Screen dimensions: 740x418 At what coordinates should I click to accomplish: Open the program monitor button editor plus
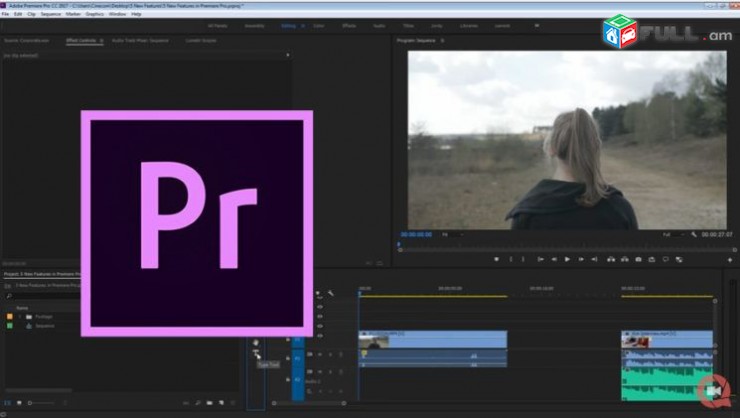click(x=730, y=260)
